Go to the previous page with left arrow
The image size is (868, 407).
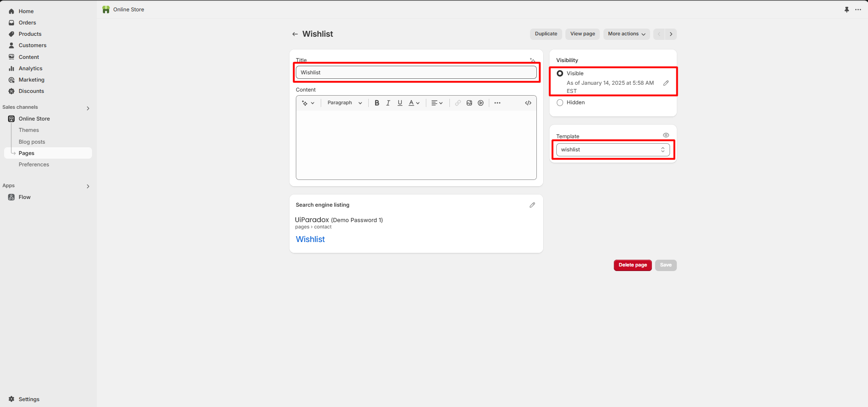pos(659,34)
